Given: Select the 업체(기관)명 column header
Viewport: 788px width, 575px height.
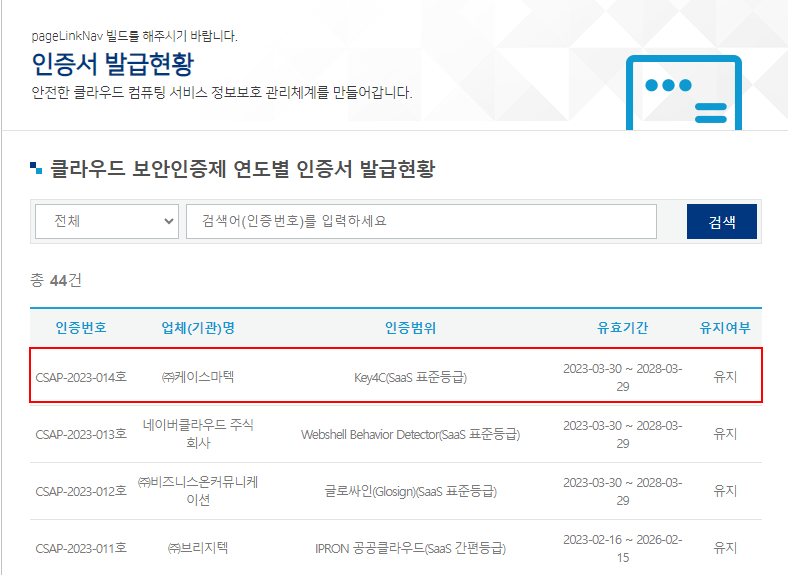Looking at the screenshot, I should click(198, 328).
